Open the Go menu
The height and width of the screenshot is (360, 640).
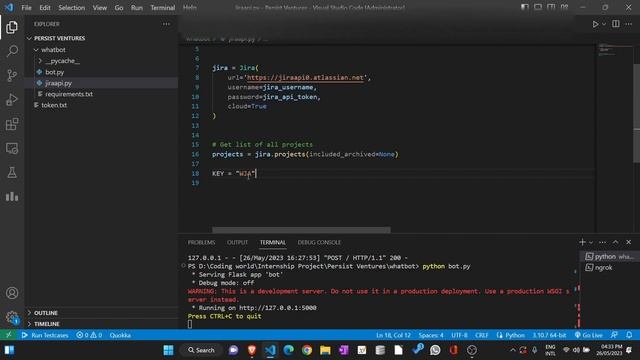119,8
